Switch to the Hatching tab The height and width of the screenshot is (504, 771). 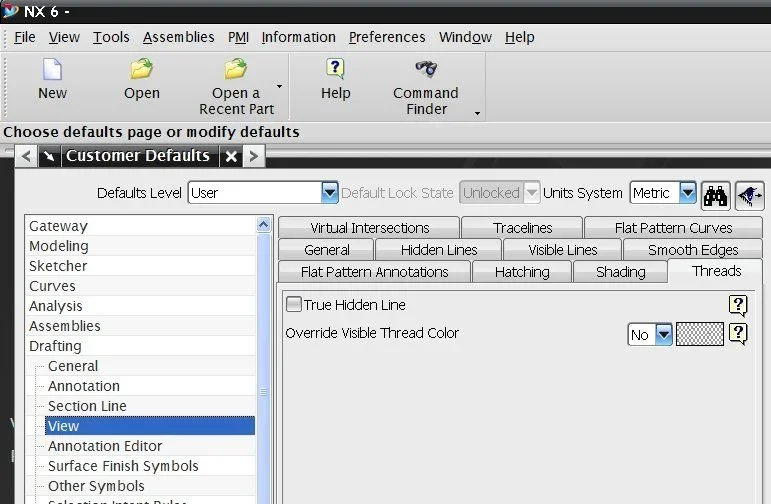point(522,272)
